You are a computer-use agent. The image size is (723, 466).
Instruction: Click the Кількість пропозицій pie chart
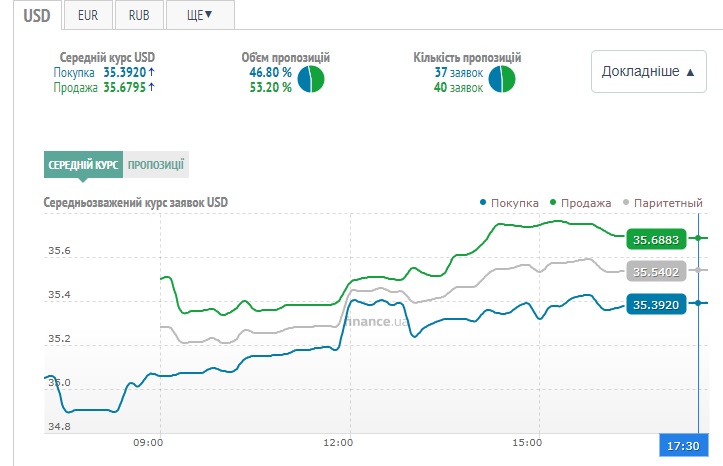[x=501, y=79]
